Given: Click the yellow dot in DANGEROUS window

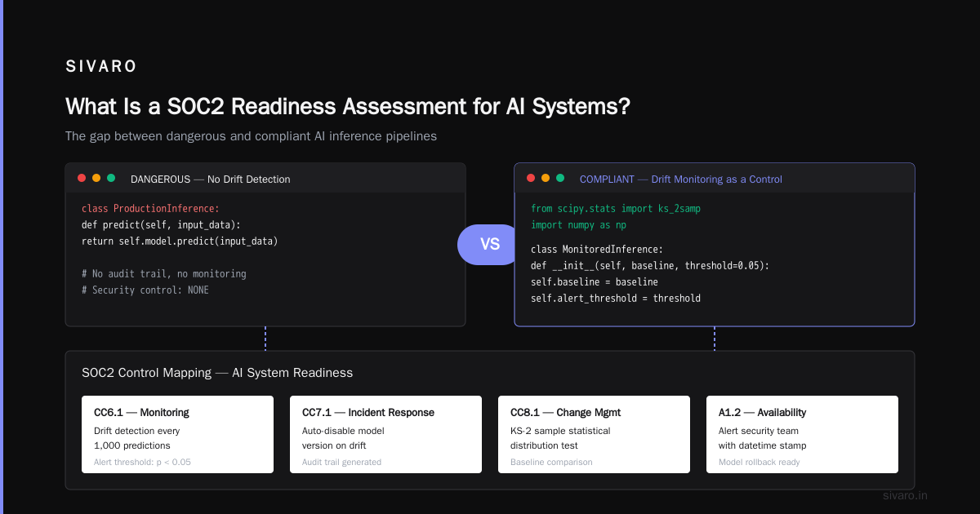Looking at the screenshot, I should 96,178.
